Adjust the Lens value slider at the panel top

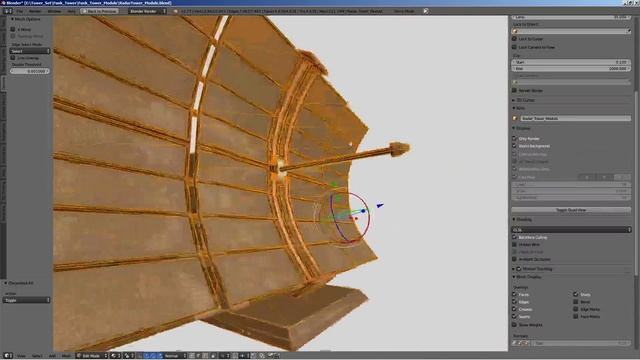point(571,17)
